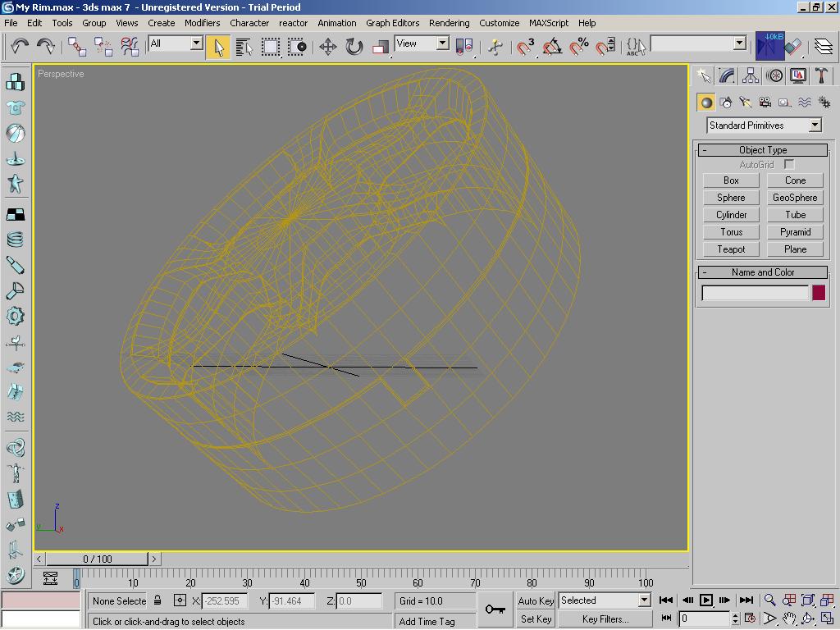Select the Helpers category icon
This screenshot has height=630, width=840.
(784, 103)
